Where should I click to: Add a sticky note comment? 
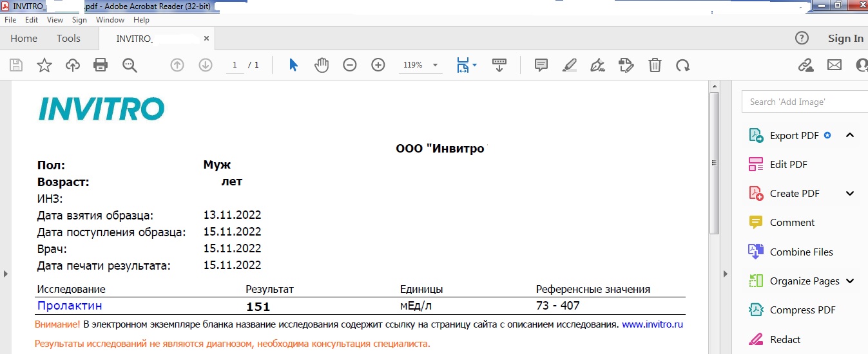coord(541,65)
